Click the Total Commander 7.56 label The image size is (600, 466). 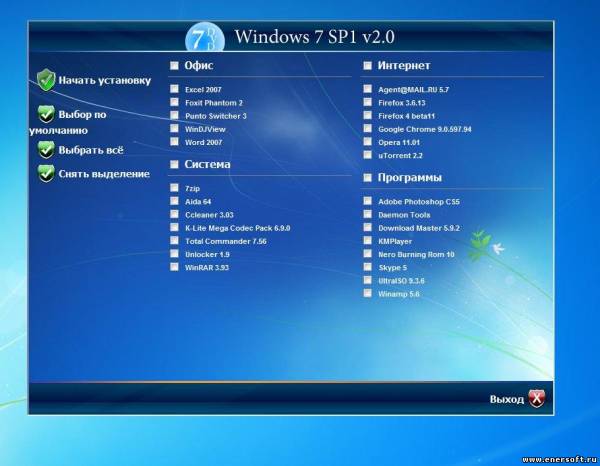point(226,241)
